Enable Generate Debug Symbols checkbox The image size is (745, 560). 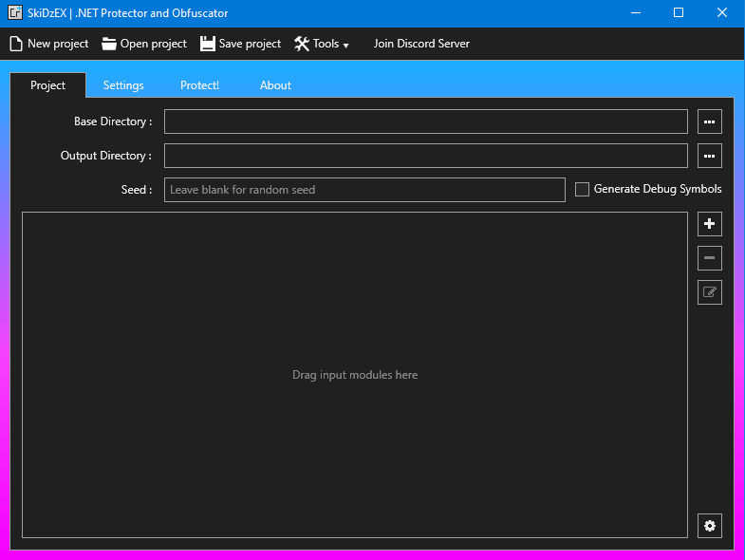point(582,189)
